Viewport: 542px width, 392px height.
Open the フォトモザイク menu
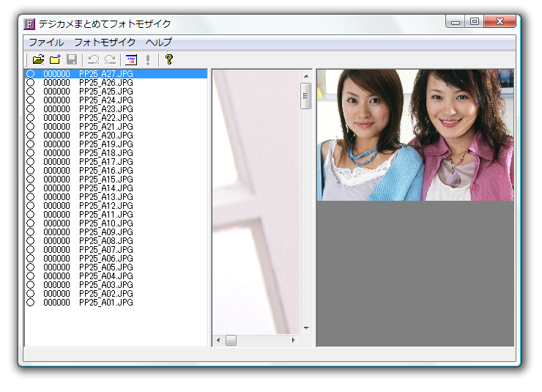[105, 42]
